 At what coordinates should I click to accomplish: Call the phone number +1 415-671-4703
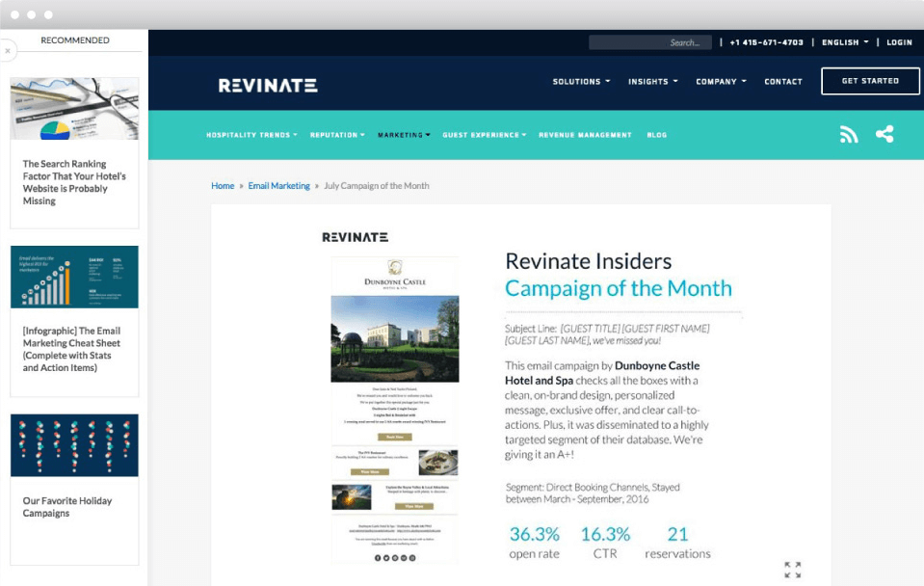[766, 42]
